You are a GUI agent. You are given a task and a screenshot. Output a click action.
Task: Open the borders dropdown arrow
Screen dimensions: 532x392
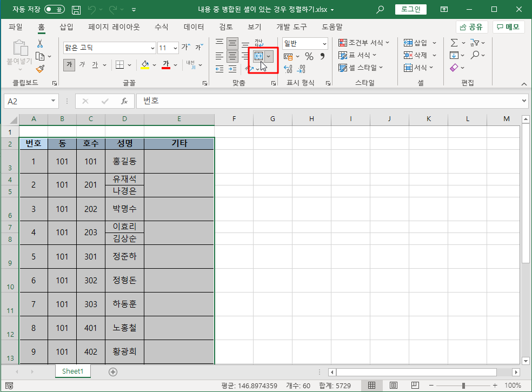(130, 65)
